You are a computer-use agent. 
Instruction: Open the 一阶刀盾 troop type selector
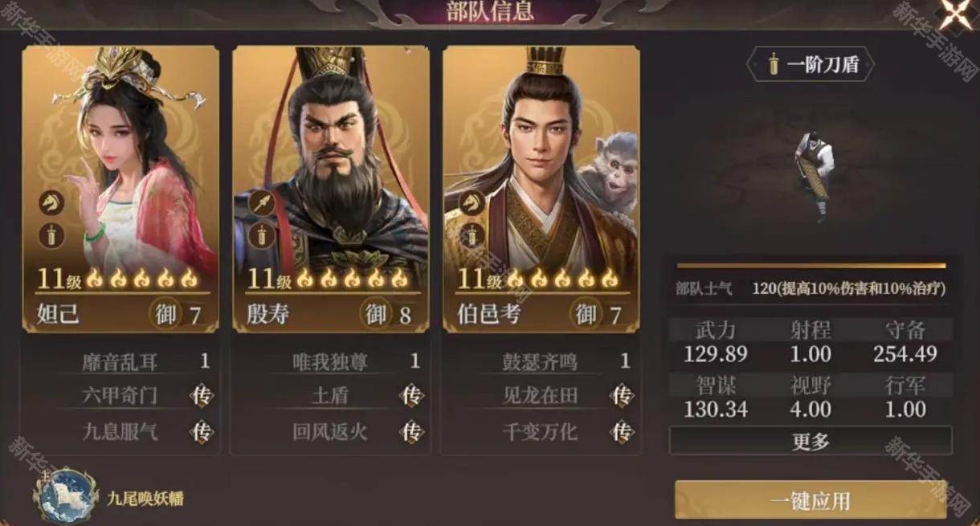(x=811, y=65)
